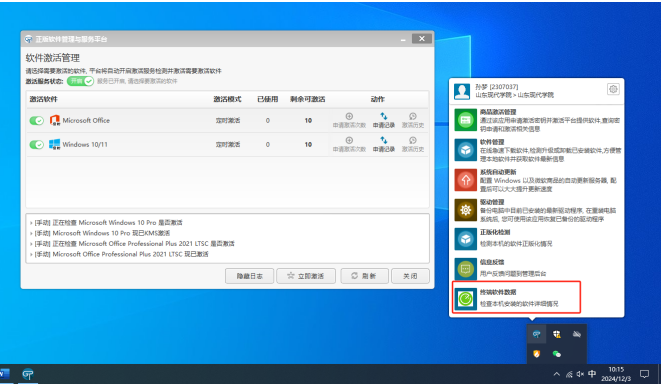Minimize the 正版软件管理与服务平台 window
This screenshot has width=662, height=386.
[x=403, y=39]
